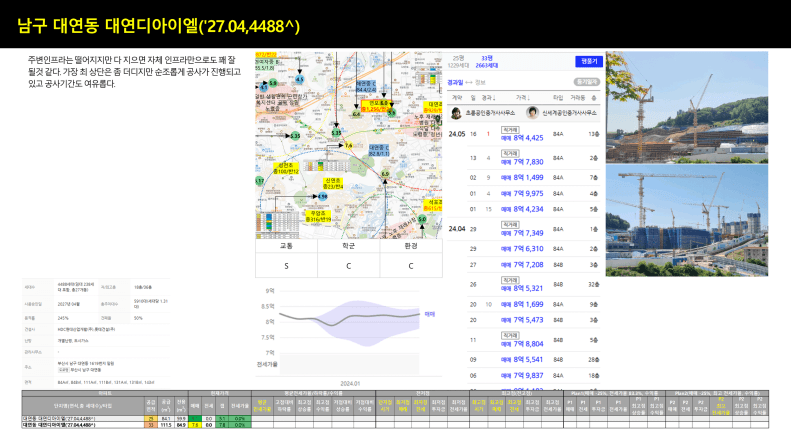Click 계약 column header
The image size is (791, 445).
[x=457, y=97]
